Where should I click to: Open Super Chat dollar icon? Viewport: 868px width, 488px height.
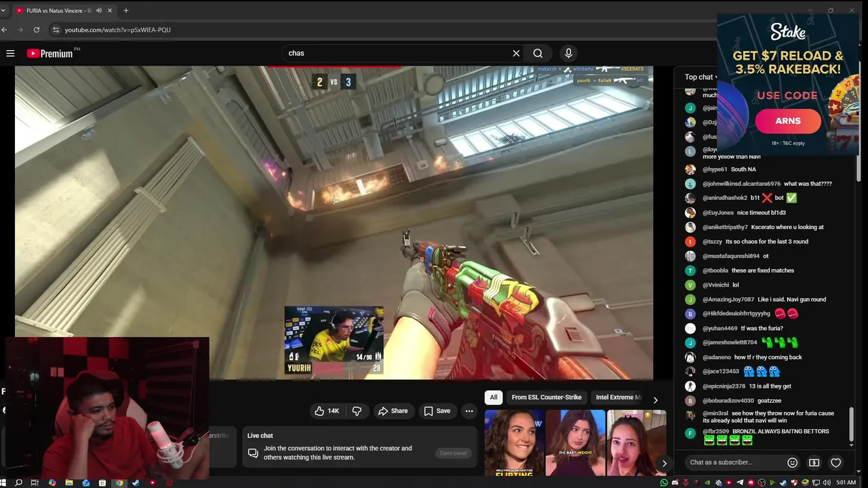814,462
